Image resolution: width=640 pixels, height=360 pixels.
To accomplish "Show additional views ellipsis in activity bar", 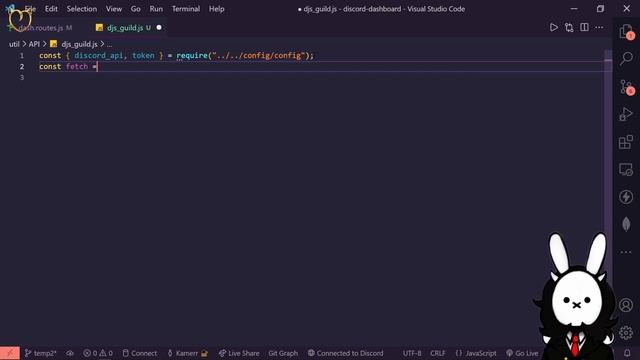I will tap(626, 252).
